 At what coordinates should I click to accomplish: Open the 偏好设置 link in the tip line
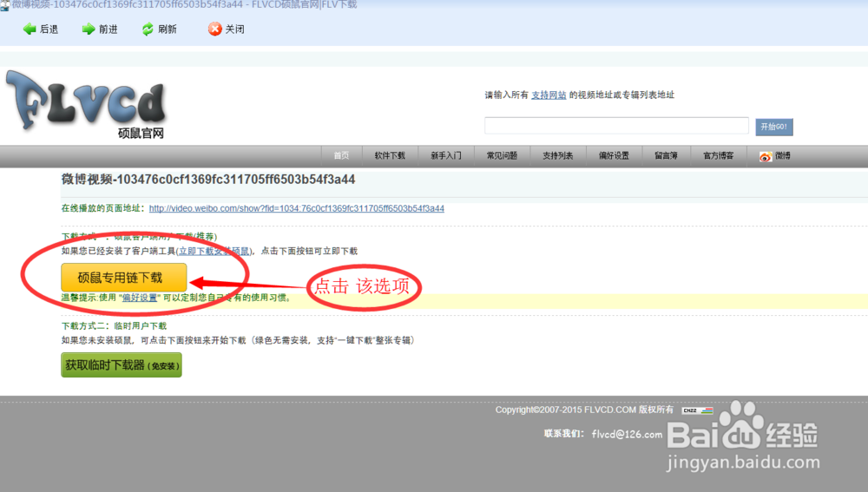click(x=140, y=298)
